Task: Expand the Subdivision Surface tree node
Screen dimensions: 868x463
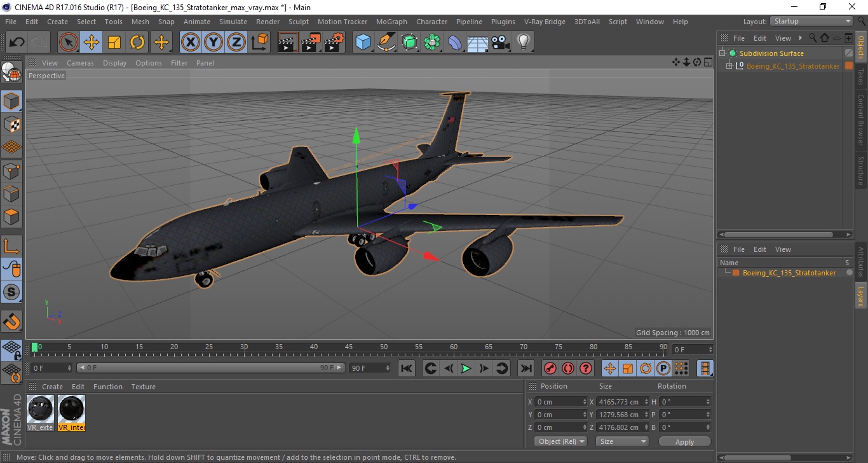Action: tap(722, 53)
